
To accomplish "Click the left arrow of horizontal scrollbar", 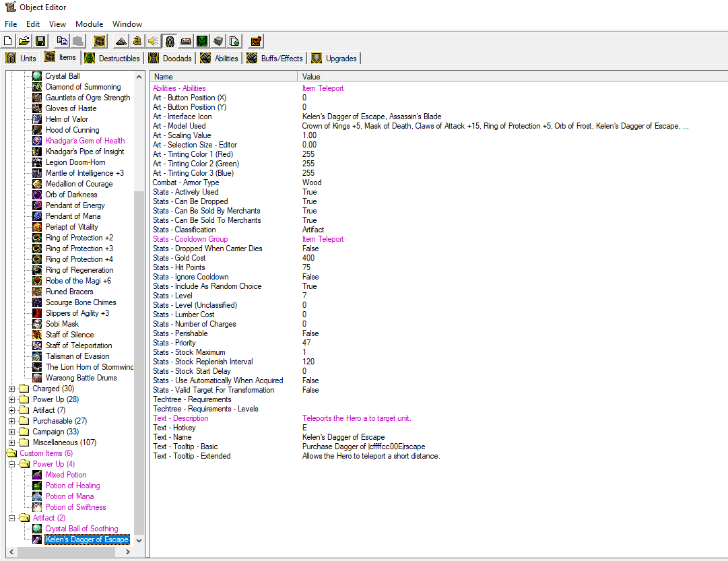I will (11, 552).
